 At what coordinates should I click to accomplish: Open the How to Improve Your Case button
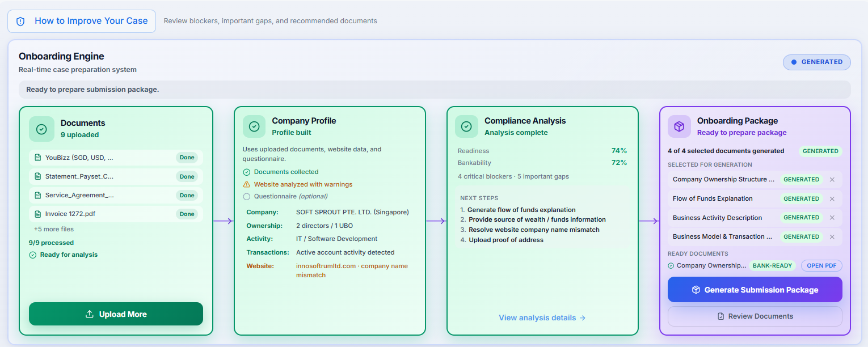(x=82, y=21)
